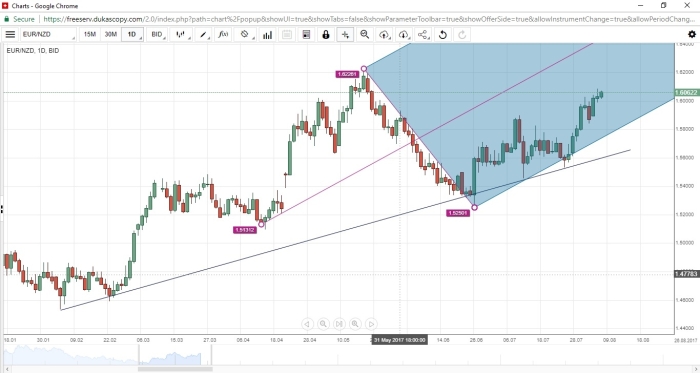The image size is (700, 373).
Task: Click the horizontal scrollbar thumb
Action: [175, 369]
